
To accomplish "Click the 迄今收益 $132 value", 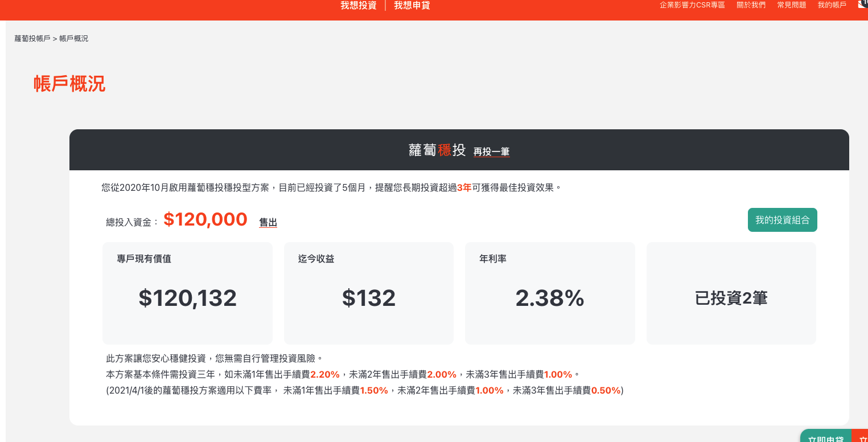I will [369, 298].
